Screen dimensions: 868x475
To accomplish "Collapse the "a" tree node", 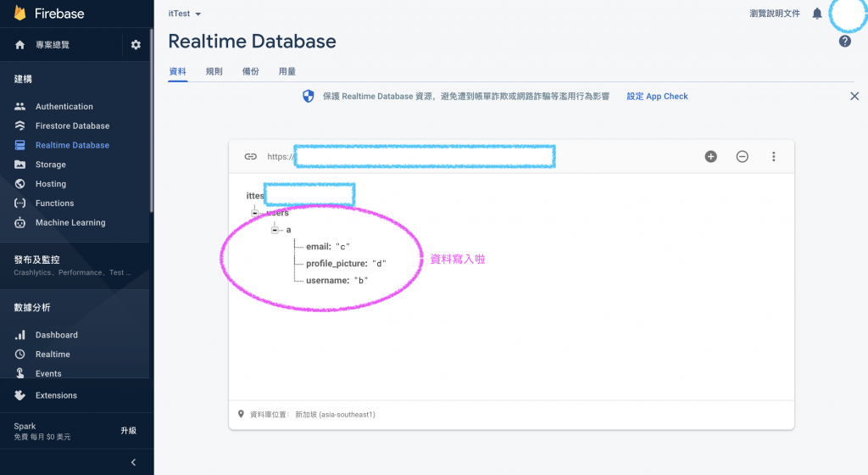I will [275, 230].
